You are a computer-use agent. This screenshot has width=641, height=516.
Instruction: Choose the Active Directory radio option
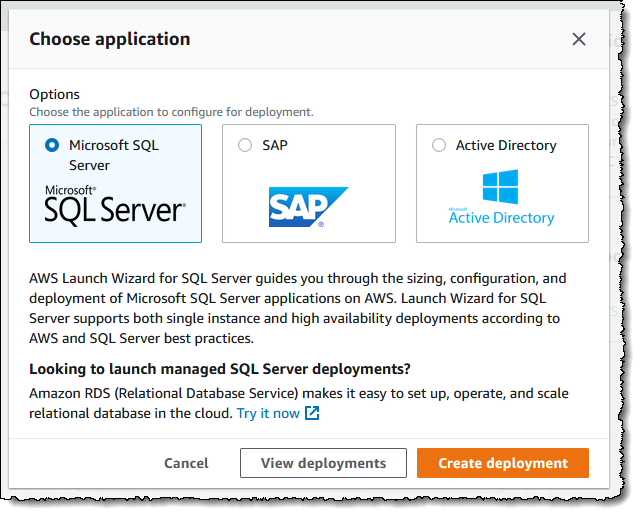click(439, 145)
